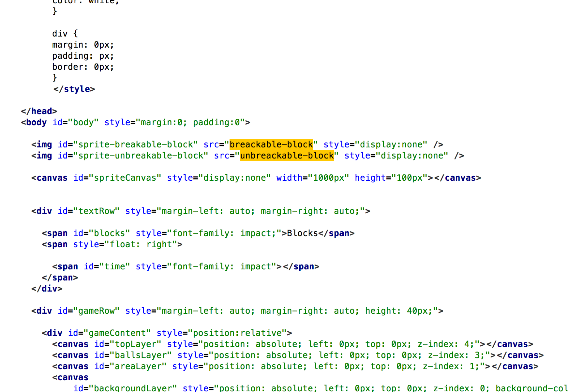The image size is (568, 392).
Task: Select the "sprite-breakable-block" id value
Action: [135, 144]
